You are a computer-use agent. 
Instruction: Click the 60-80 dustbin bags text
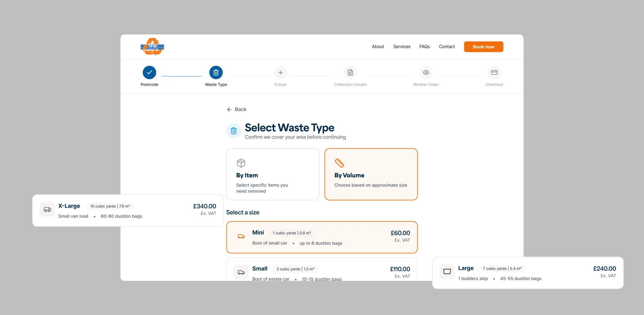click(121, 216)
